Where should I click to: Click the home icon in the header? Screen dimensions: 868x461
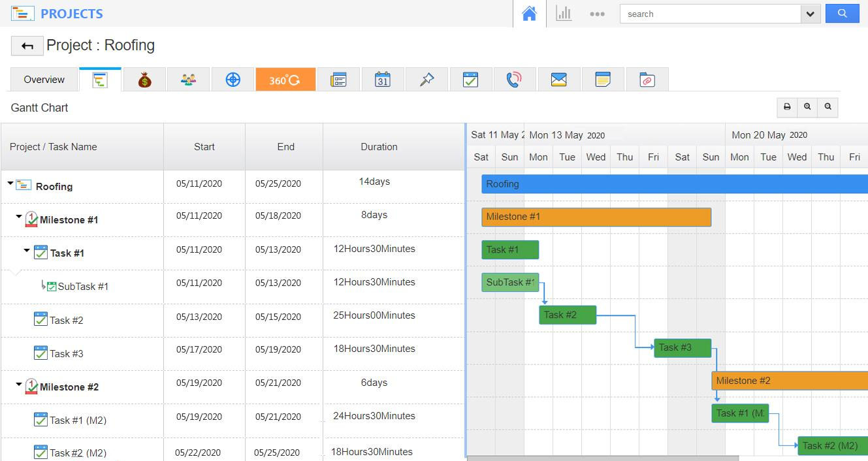529,14
